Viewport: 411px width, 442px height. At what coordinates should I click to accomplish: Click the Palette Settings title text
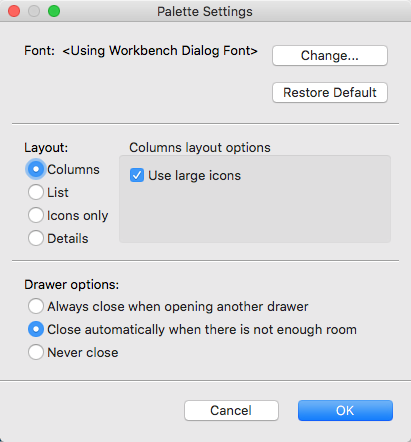205,12
